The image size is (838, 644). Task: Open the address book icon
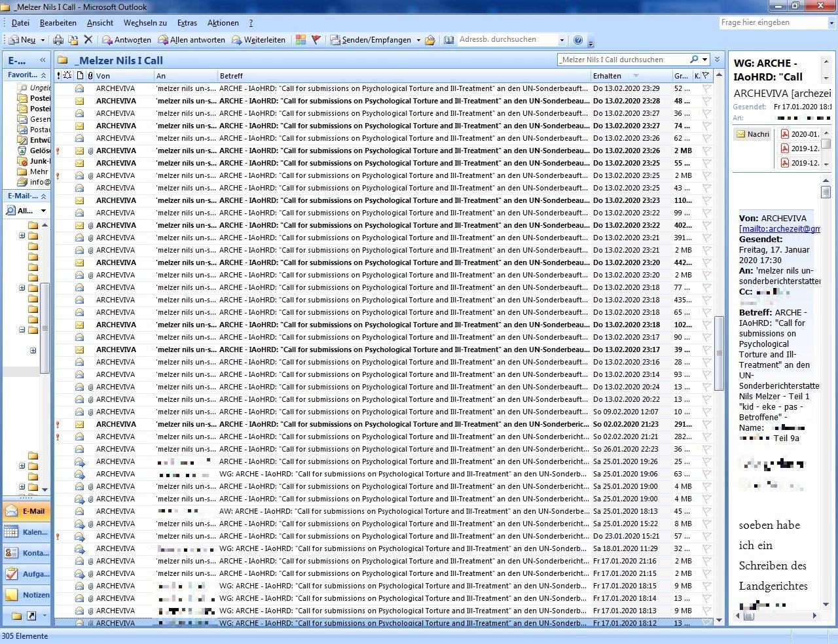448,40
